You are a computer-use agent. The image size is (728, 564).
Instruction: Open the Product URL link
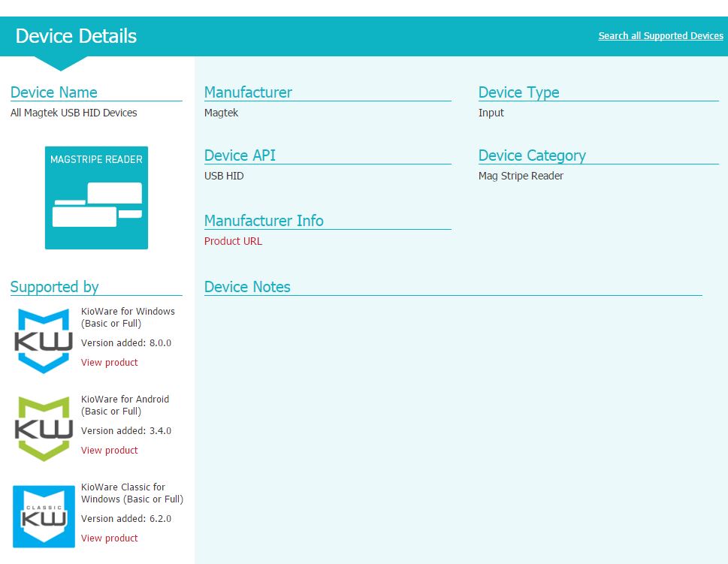(233, 241)
